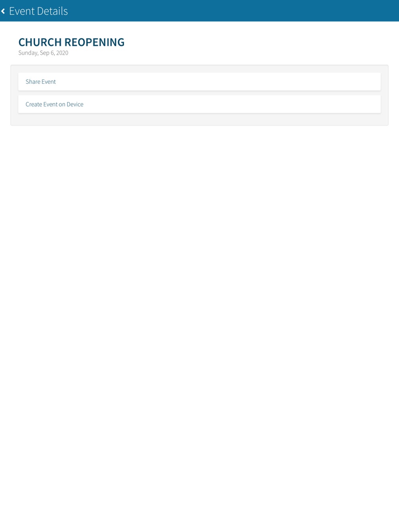Image resolution: width=399 pixels, height=532 pixels.
Task: Open the Share Event option
Action: (x=199, y=82)
